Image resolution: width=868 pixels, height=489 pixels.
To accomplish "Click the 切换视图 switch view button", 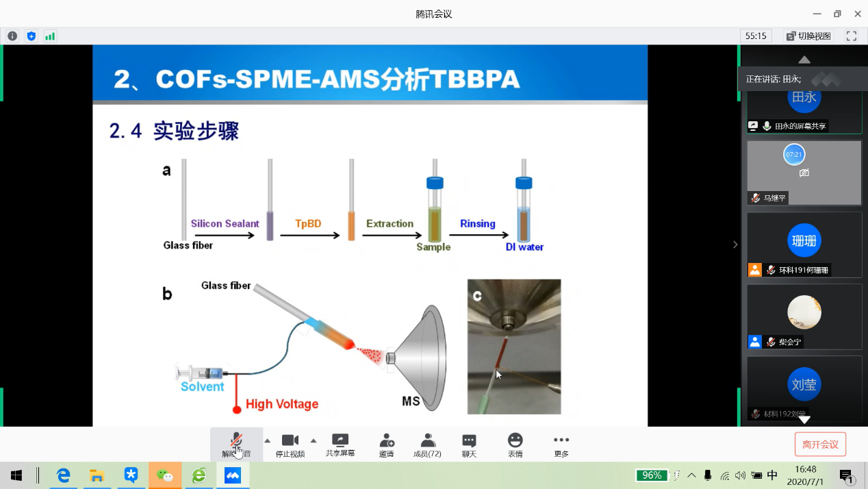I will pos(808,36).
